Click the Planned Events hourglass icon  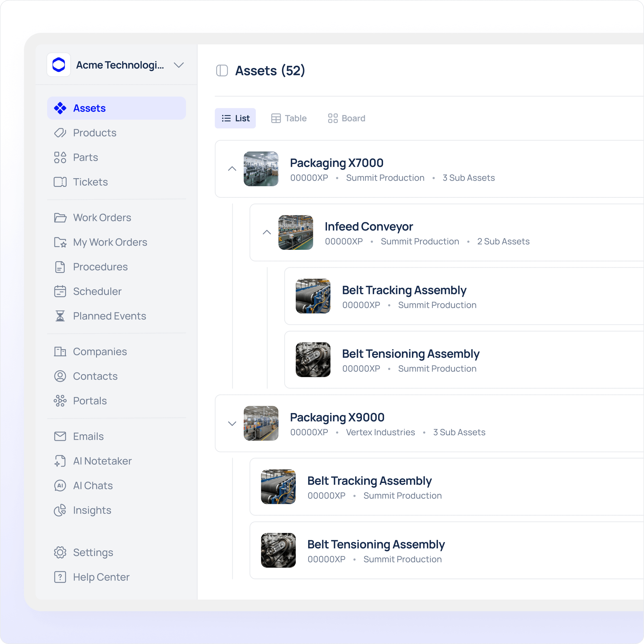(x=60, y=316)
